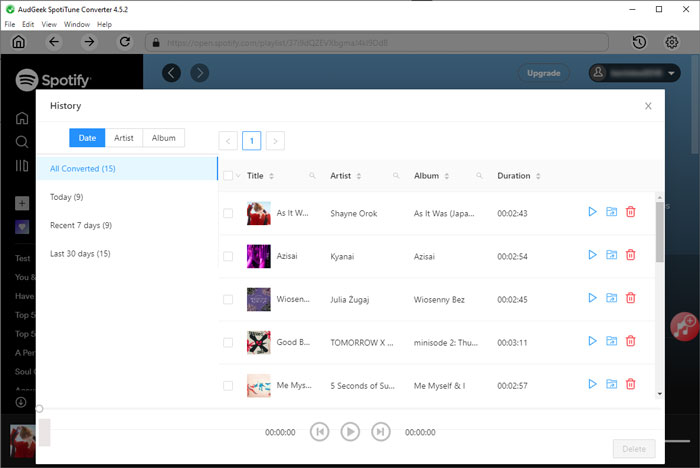Image resolution: width=700 pixels, height=468 pixels.
Task: Select All Converted (15) filter
Action: click(x=127, y=168)
